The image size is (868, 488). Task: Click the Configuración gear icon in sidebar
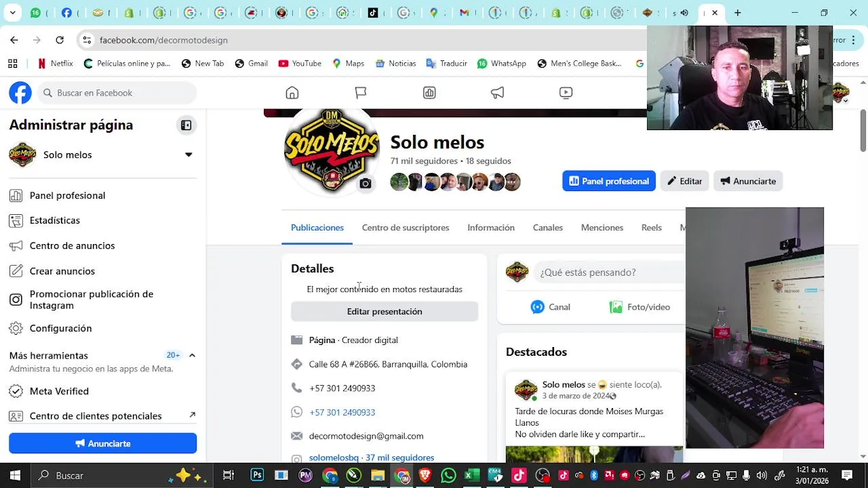click(16, 328)
